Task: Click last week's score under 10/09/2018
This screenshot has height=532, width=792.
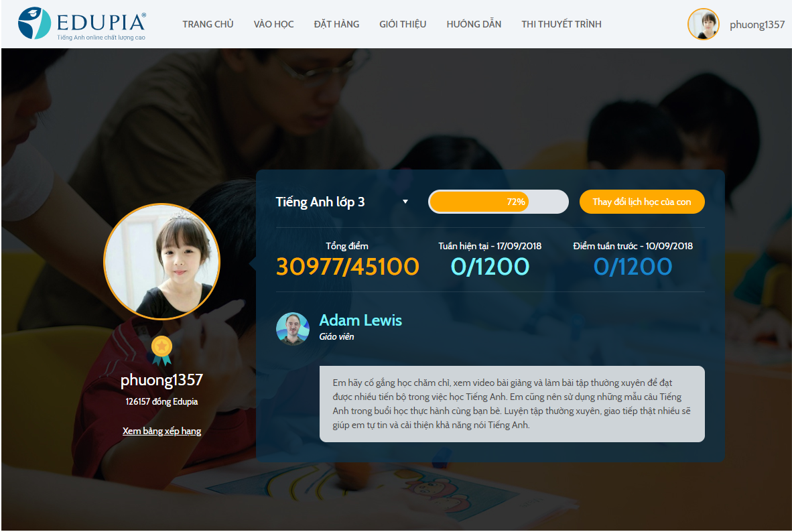Action: pyautogui.click(x=633, y=267)
